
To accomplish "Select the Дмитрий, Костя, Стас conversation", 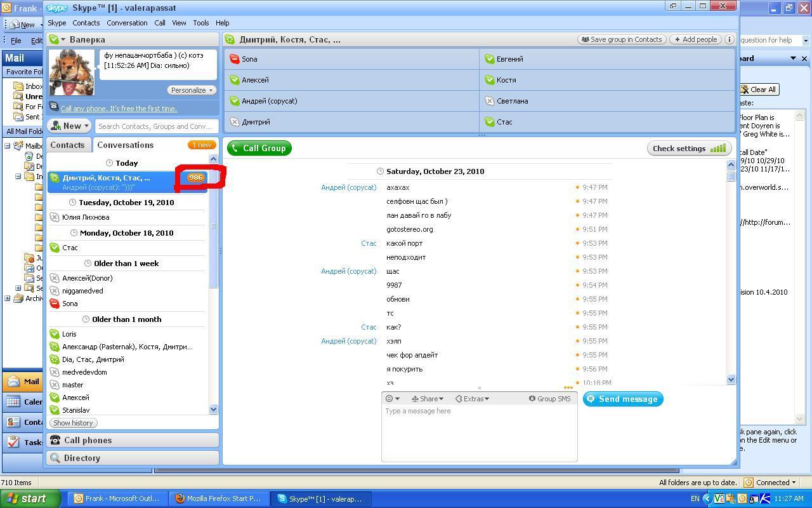I will click(x=127, y=182).
